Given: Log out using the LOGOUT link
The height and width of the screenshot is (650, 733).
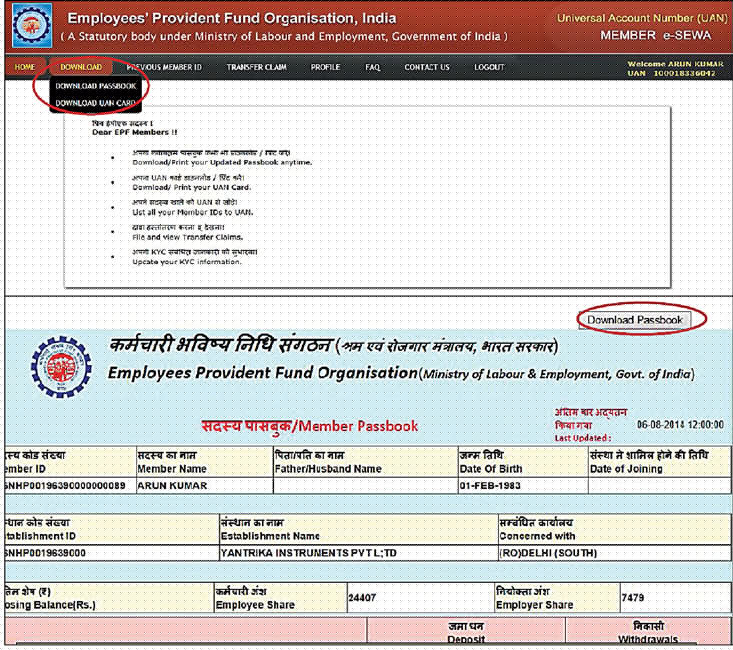Looking at the screenshot, I should click(489, 67).
